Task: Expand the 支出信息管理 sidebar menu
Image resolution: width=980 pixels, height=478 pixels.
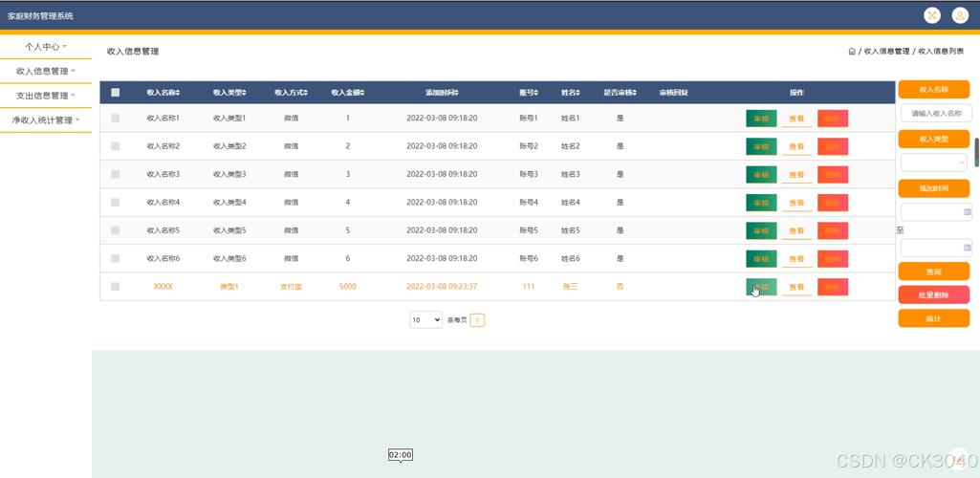Action: [46, 96]
